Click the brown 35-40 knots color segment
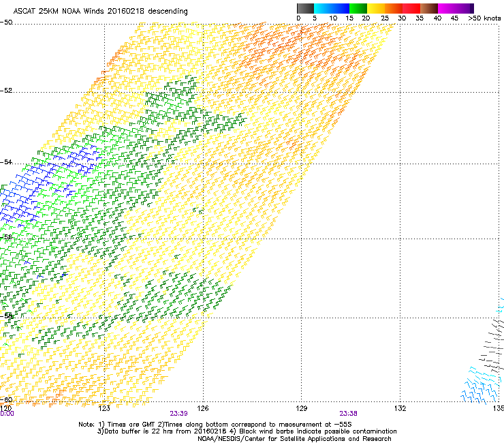This screenshot has height=443, width=504. pos(429,8)
